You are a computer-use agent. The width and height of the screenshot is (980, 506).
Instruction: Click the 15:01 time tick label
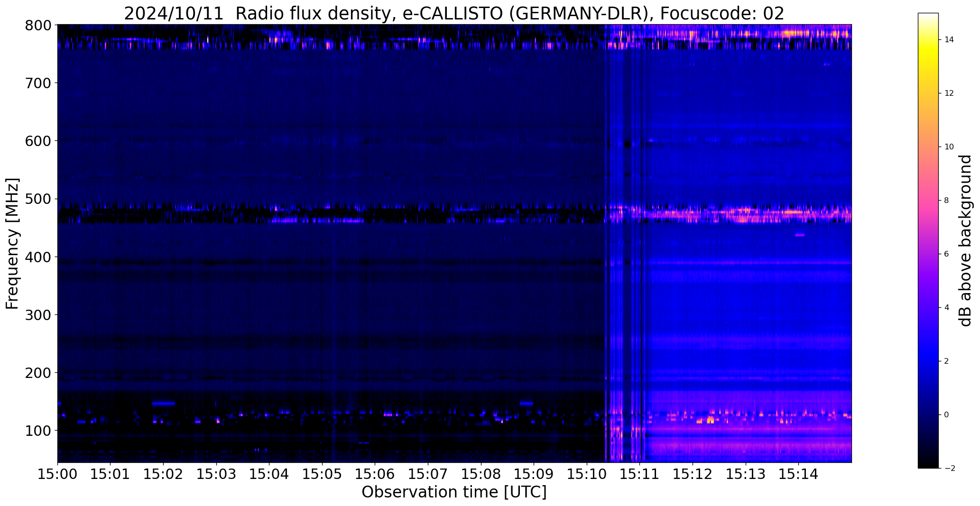[x=111, y=474]
